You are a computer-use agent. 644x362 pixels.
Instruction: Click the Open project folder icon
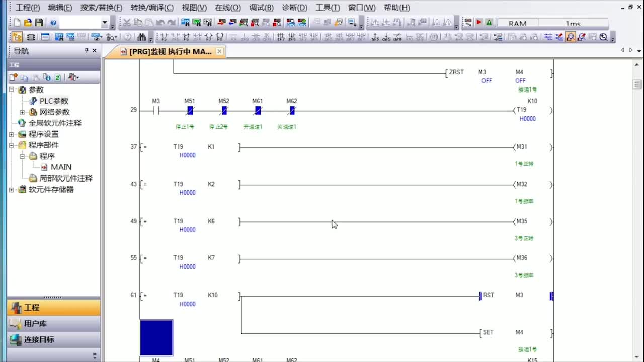tap(28, 23)
